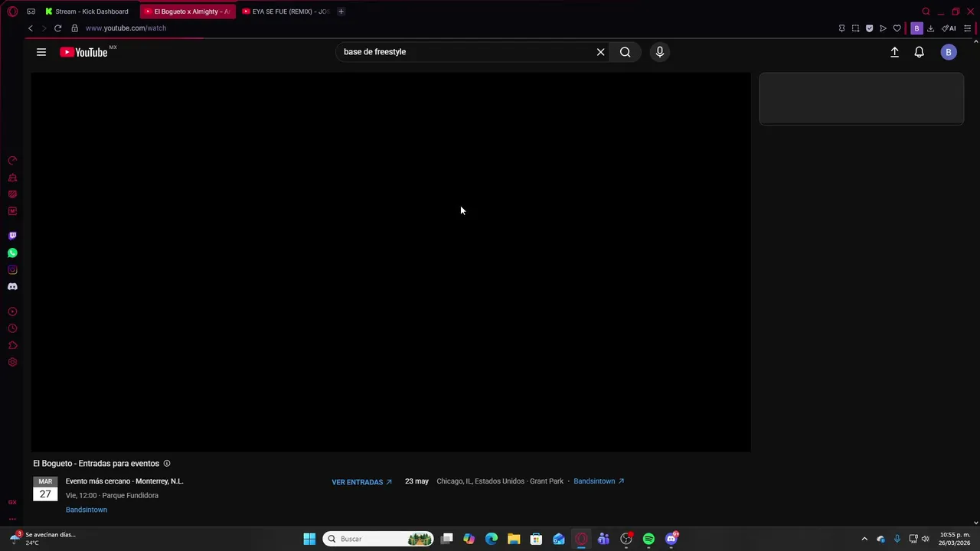Open YouTube create upload button
The image size is (980, 551).
click(894, 52)
